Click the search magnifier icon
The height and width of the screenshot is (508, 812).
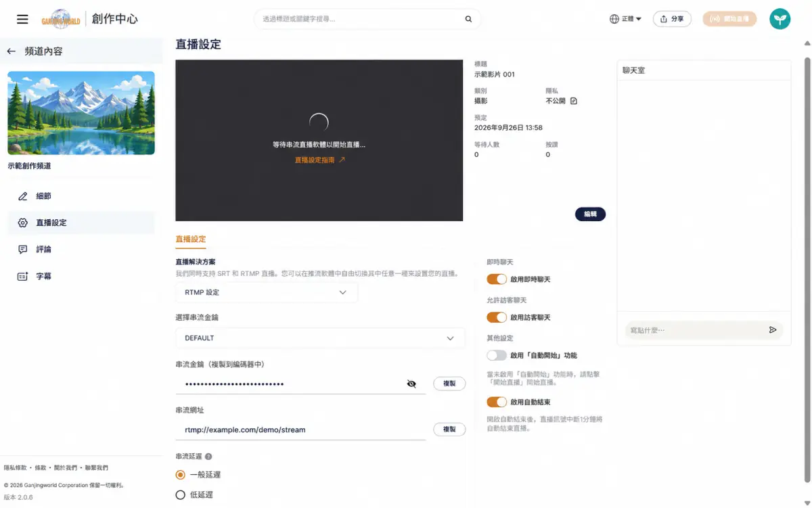click(468, 19)
